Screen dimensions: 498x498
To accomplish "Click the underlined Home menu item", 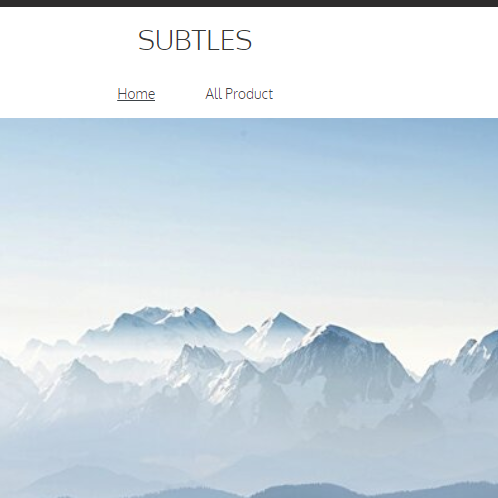I will tap(136, 94).
